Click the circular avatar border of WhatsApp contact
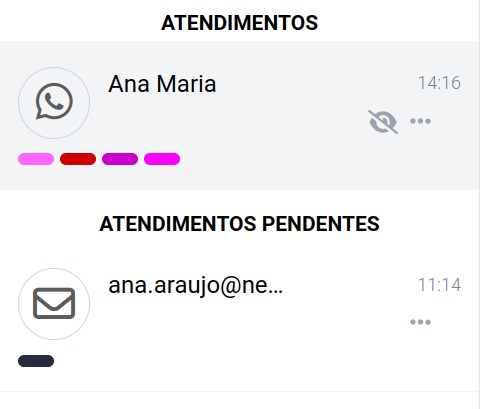 click(54, 103)
